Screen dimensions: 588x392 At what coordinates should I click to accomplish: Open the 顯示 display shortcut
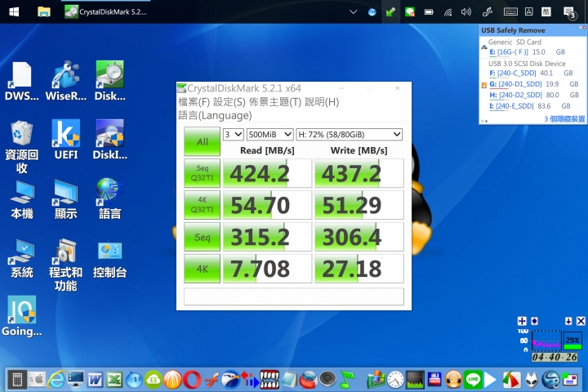[65, 198]
